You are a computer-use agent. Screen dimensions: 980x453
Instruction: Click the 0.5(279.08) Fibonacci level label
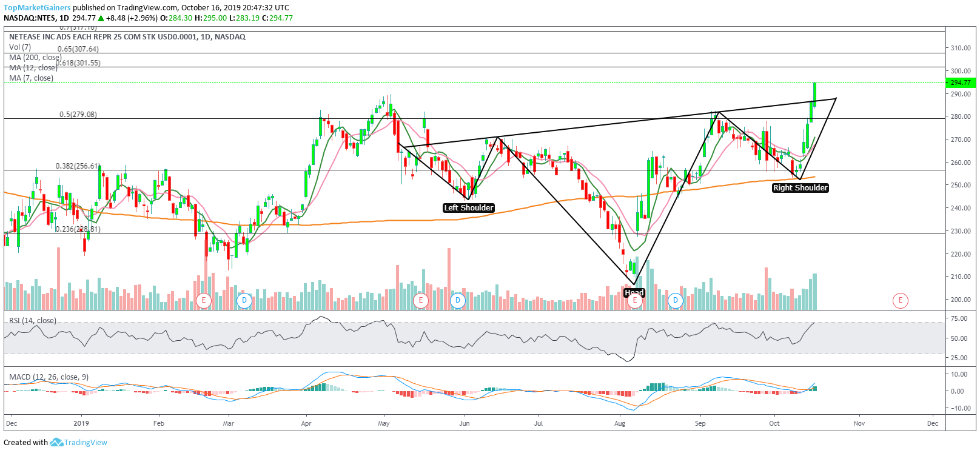pos(78,115)
